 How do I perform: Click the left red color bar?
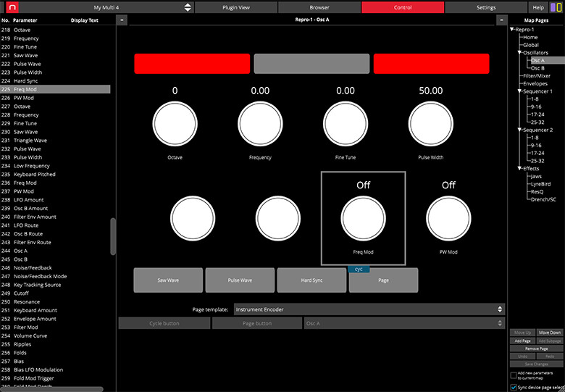pos(192,64)
